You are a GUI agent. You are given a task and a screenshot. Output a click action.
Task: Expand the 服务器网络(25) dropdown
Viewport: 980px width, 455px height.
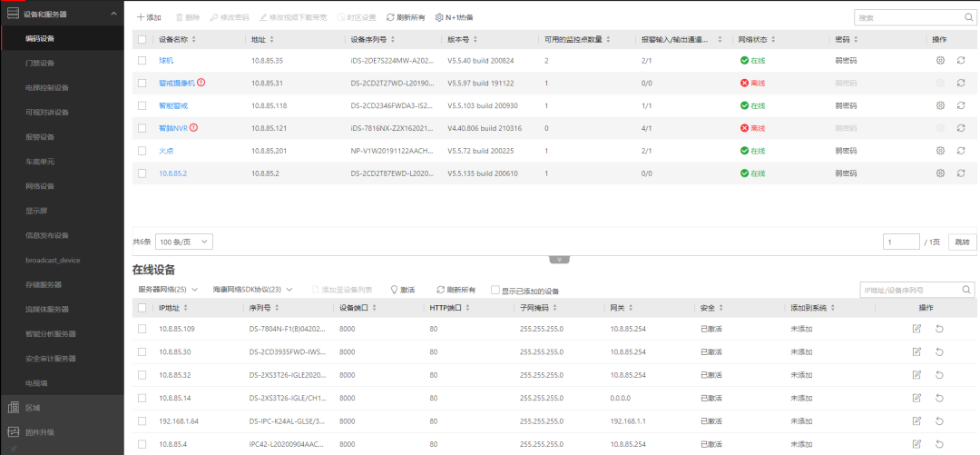(166, 290)
